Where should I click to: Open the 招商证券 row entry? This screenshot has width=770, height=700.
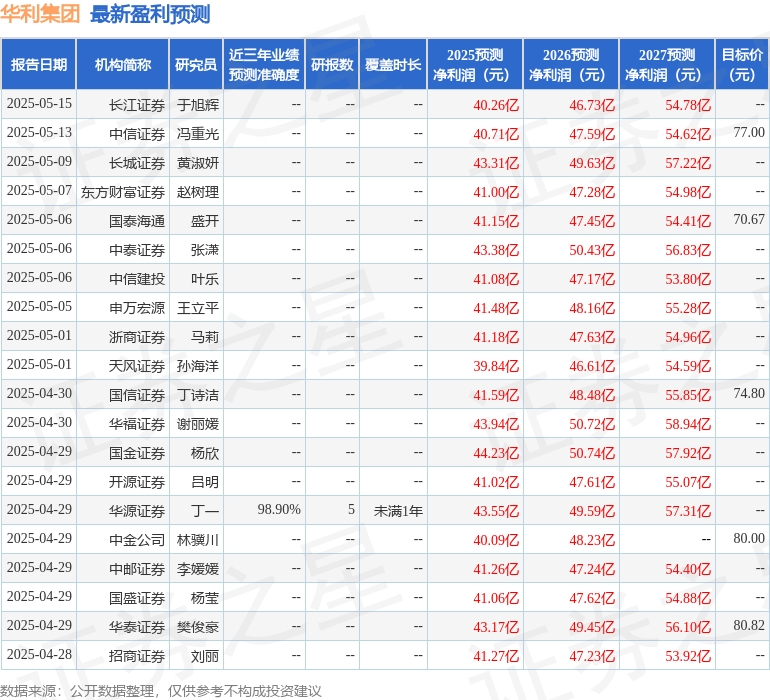click(x=137, y=656)
